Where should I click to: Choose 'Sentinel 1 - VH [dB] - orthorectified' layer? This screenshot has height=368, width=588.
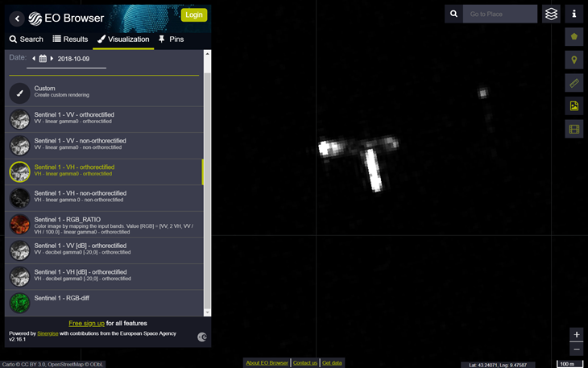[104, 276]
